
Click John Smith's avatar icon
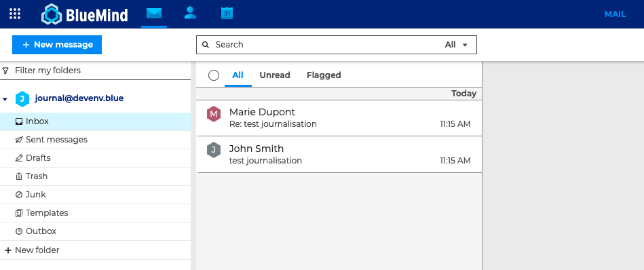(214, 150)
